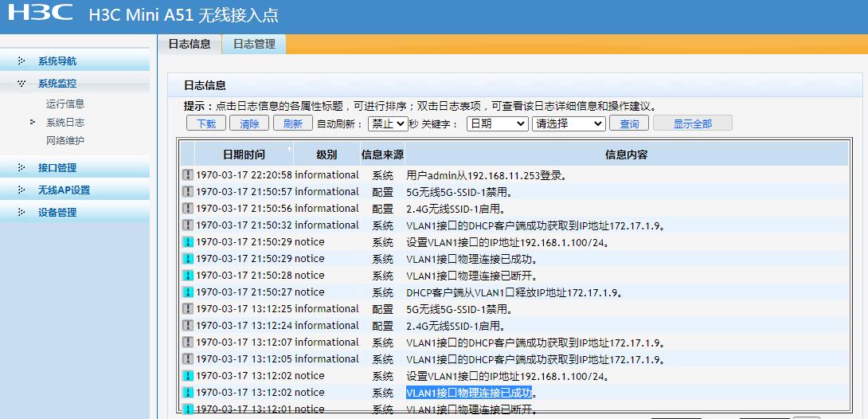Sort by the 日期时间 column header
This screenshot has height=419, width=868.
click(x=244, y=155)
